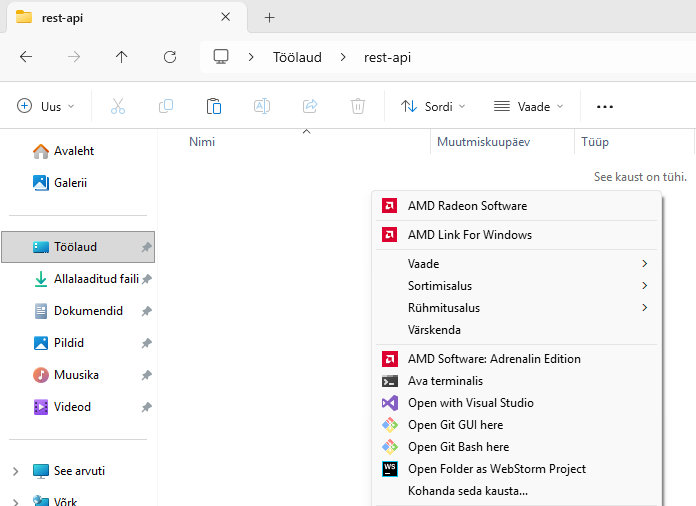Expand the See arvuti tree node

click(x=15, y=471)
